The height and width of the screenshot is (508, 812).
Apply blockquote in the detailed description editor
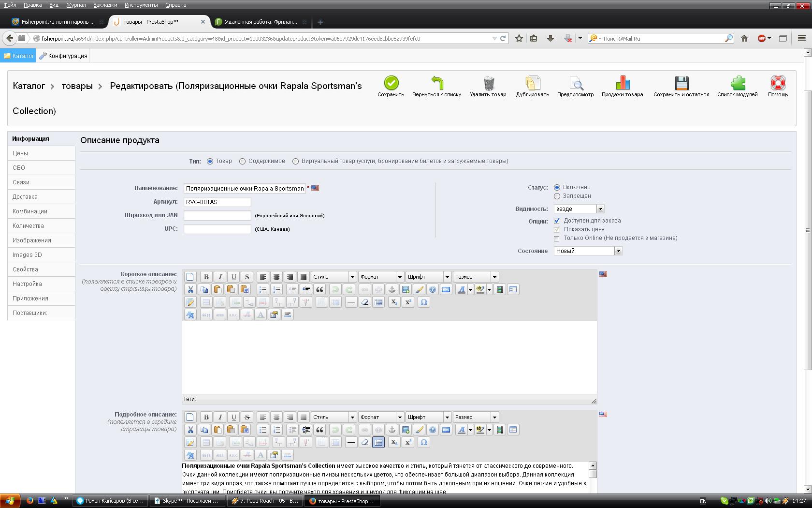[319, 430]
